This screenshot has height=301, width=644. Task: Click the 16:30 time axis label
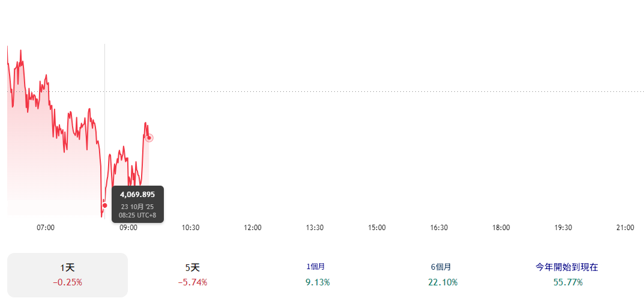pos(439,228)
